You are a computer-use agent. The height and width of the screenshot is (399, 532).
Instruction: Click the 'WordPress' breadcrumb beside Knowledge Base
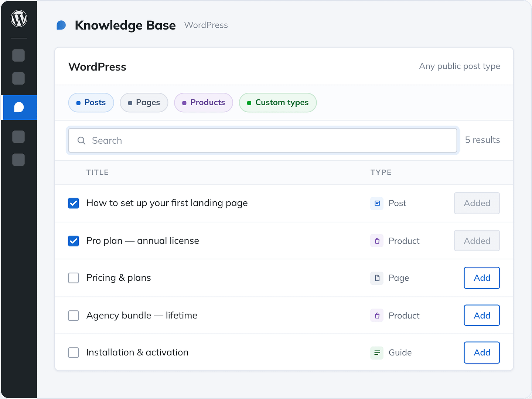206,25
